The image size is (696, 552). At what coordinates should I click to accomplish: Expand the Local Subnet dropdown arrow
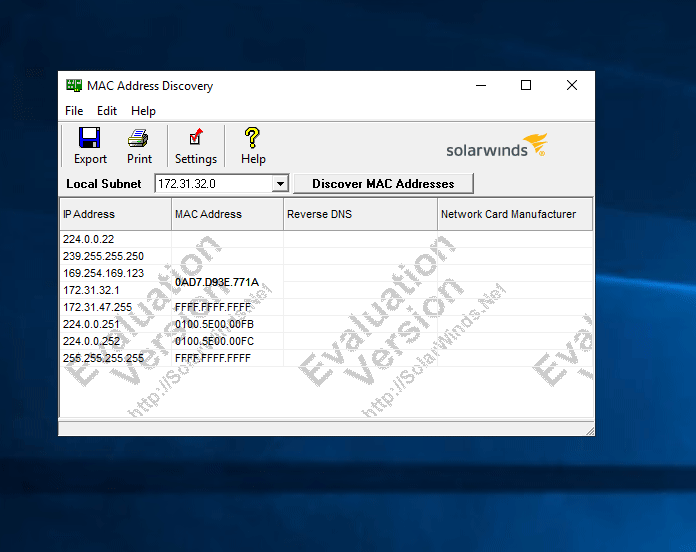(x=280, y=184)
